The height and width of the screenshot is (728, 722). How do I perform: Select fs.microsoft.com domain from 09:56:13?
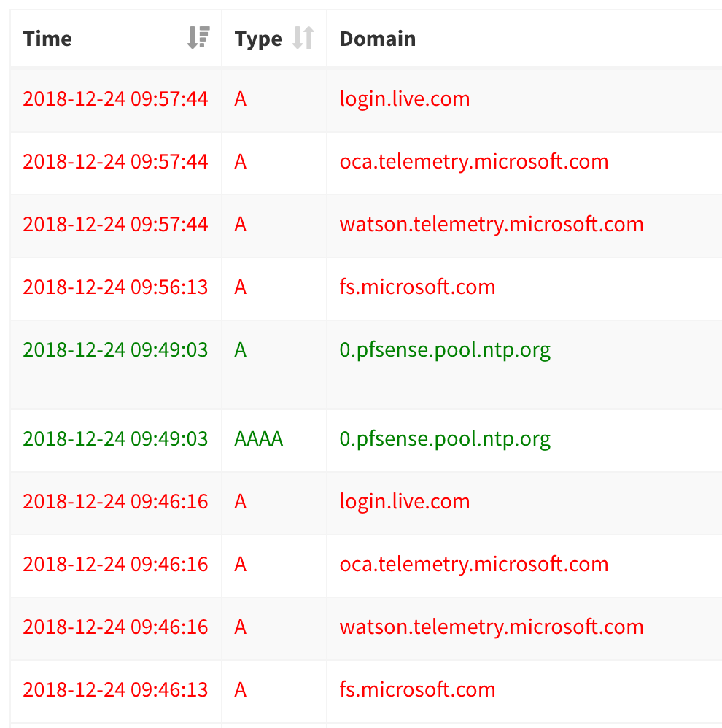pos(417,287)
